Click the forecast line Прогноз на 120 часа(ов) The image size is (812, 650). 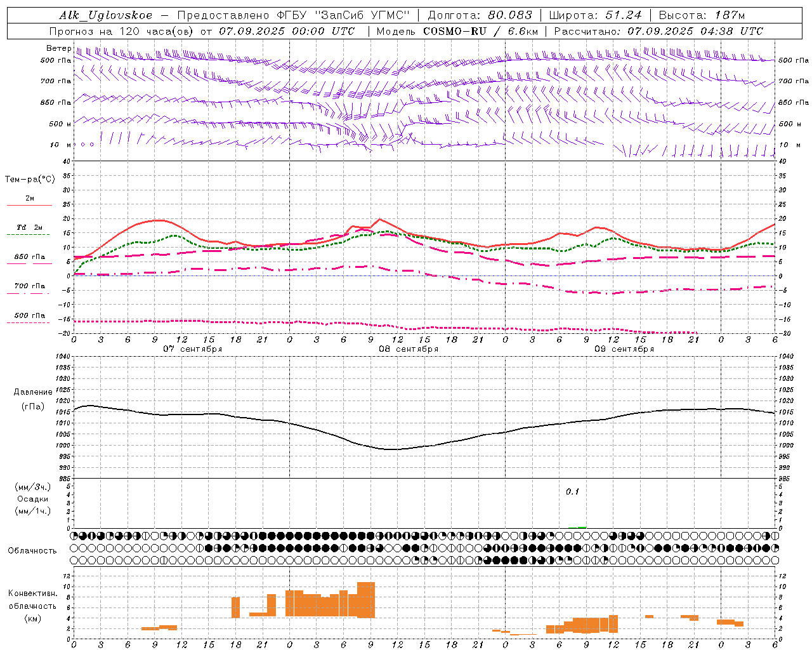(x=121, y=31)
